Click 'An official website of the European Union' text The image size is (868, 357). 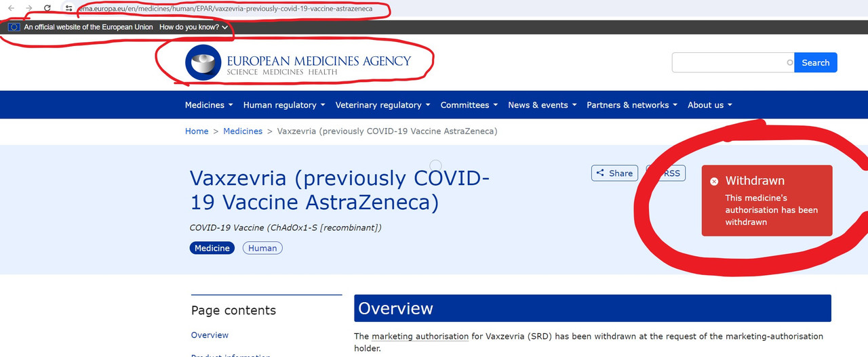click(x=88, y=27)
